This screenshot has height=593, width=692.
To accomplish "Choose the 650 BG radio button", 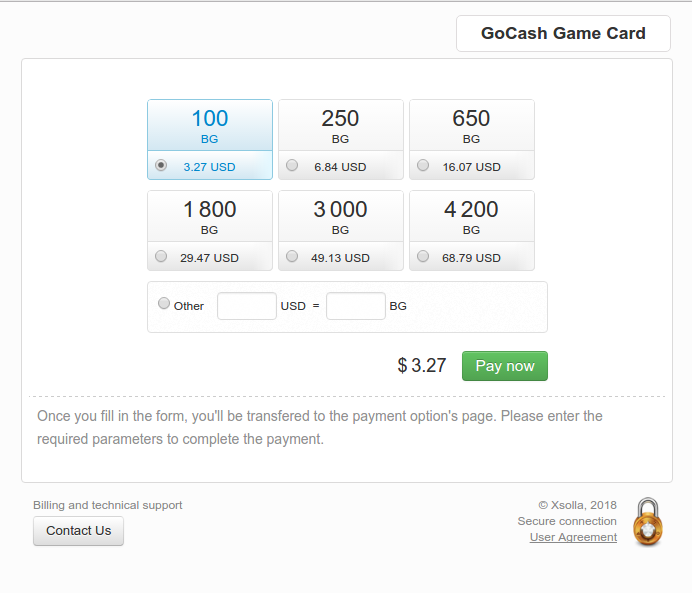I will [423, 165].
